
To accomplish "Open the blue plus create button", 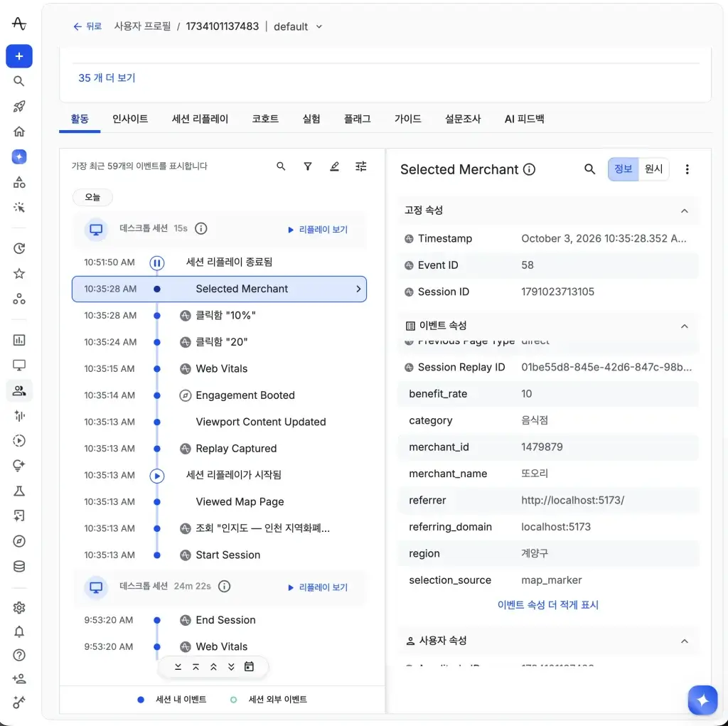I will click(19, 56).
